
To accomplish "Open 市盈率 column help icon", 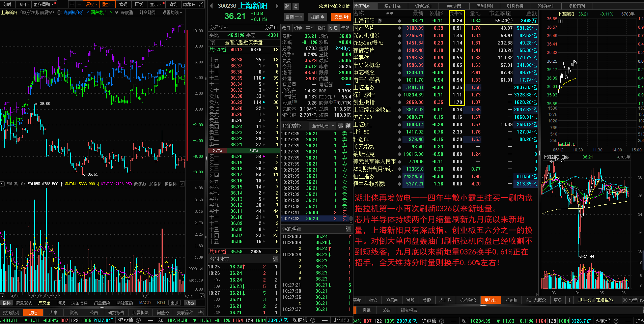I will [x=509, y=13].
